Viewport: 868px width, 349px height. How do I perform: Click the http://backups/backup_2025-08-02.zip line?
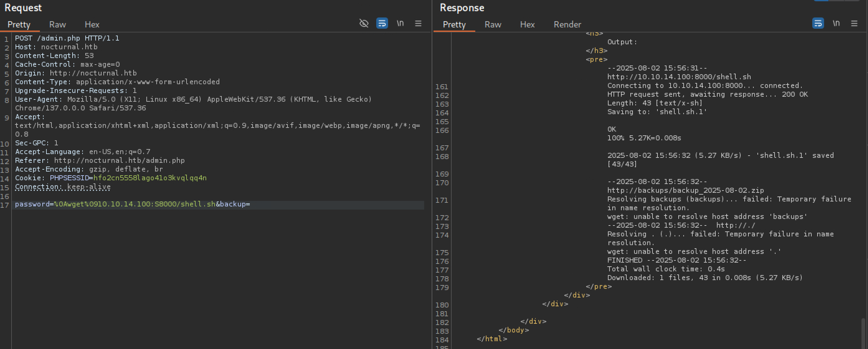click(686, 190)
